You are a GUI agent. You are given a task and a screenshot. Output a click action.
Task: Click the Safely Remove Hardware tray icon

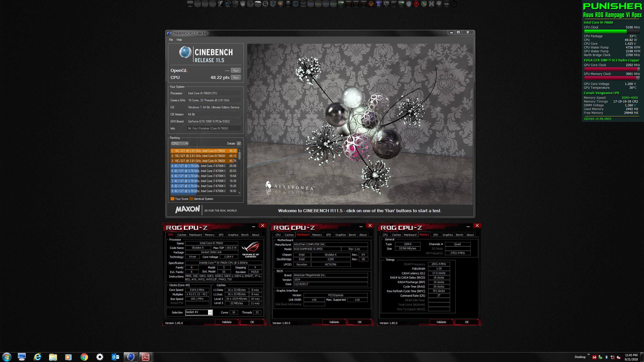600,357
